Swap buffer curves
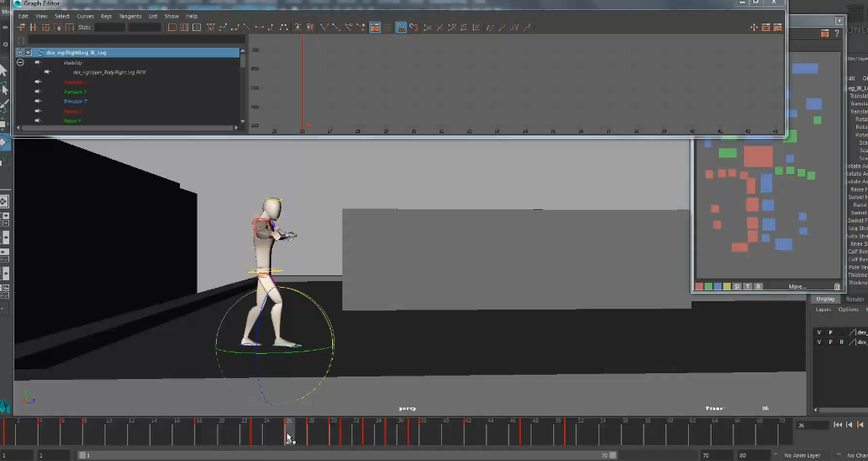Viewport: 868px width, 461px height. click(x=310, y=27)
